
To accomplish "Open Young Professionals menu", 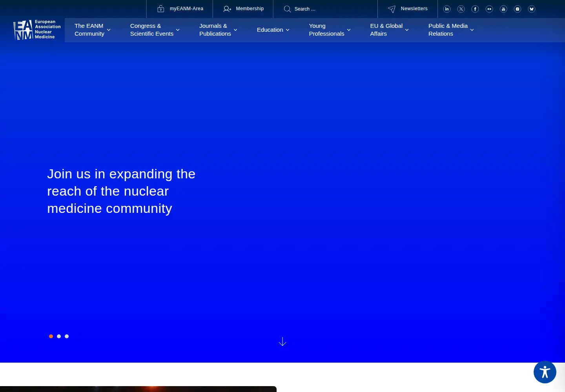I will [x=326, y=30].
